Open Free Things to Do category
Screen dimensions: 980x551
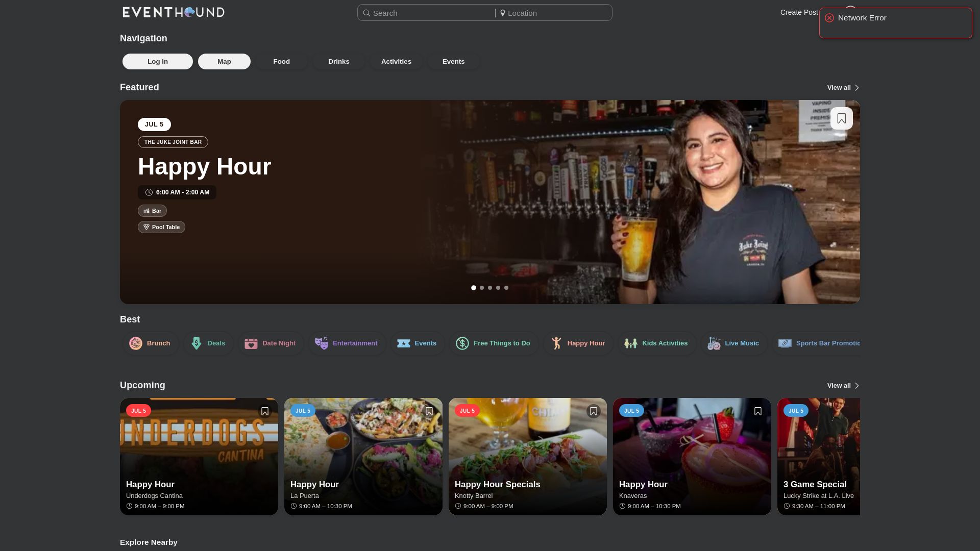pos(494,343)
